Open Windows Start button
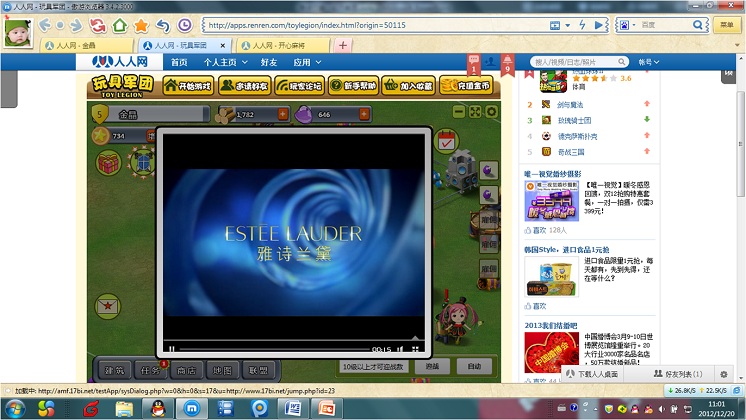The image size is (746, 420). 14,409
